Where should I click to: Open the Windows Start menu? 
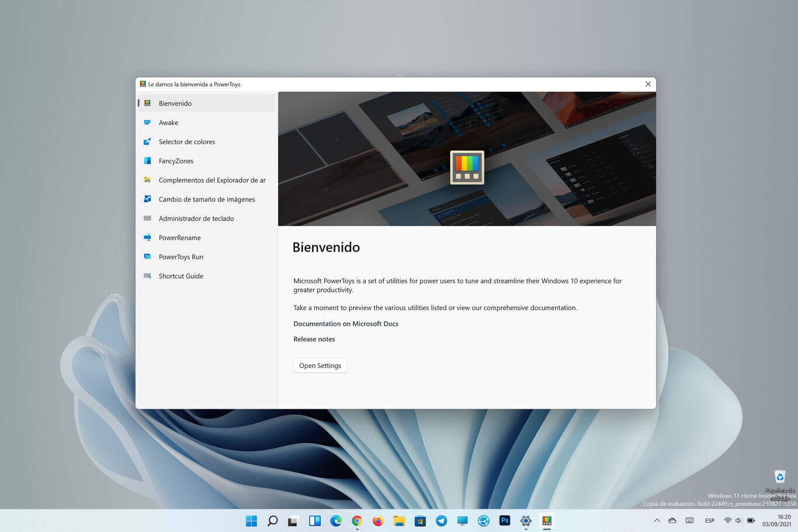(x=251, y=521)
